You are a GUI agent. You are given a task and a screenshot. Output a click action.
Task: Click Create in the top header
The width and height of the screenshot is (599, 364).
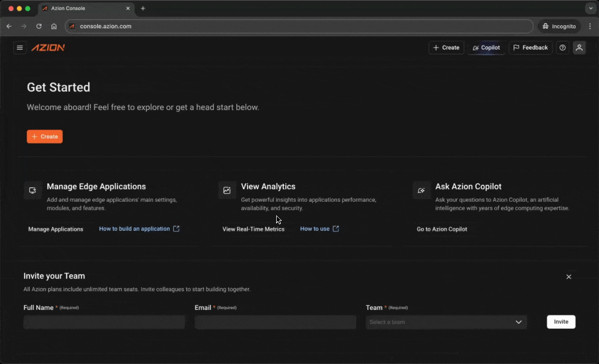(446, 48)
